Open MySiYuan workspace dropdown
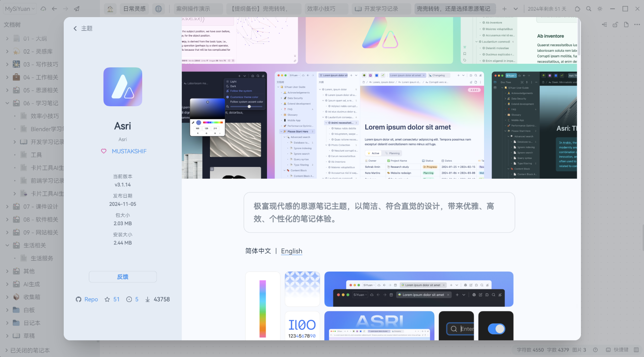The width and height of the screenshot is (644, 357). tap(20, 9)
